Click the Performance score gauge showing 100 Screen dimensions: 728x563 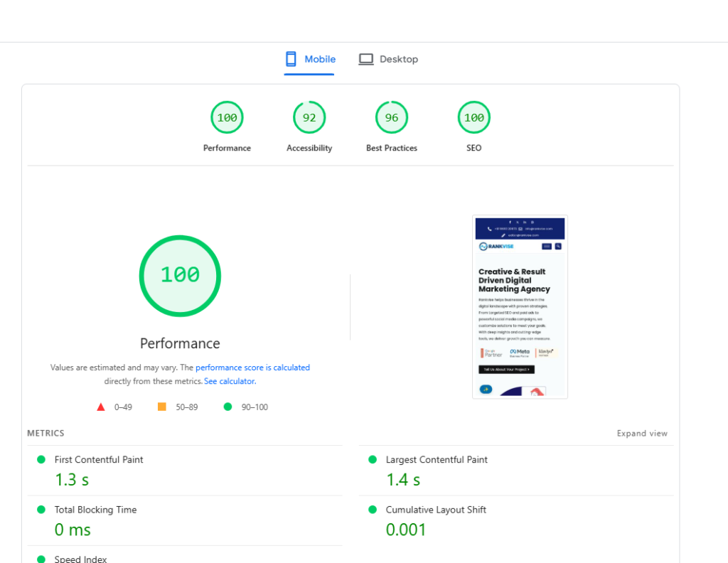[227, 117]
